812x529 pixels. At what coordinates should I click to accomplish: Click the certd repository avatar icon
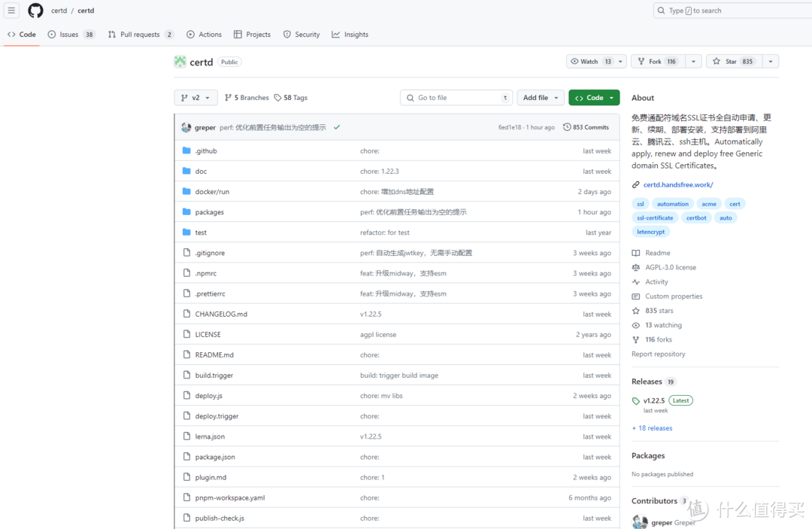(180, 62)
